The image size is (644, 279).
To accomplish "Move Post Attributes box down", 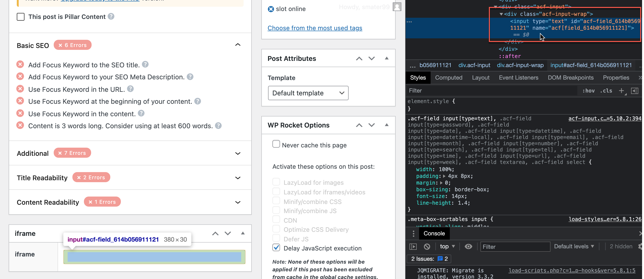I will click(371, 58).
